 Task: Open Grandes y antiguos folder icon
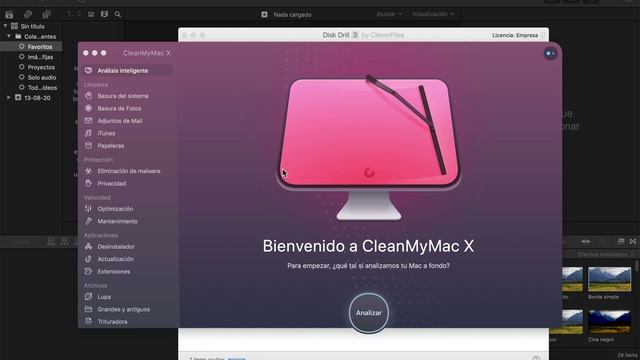89,309
